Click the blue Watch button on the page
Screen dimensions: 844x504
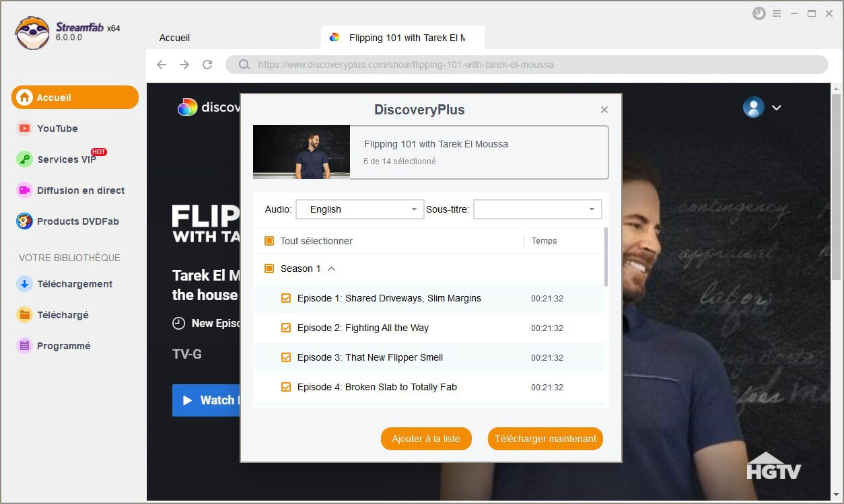tap(206, 400)
